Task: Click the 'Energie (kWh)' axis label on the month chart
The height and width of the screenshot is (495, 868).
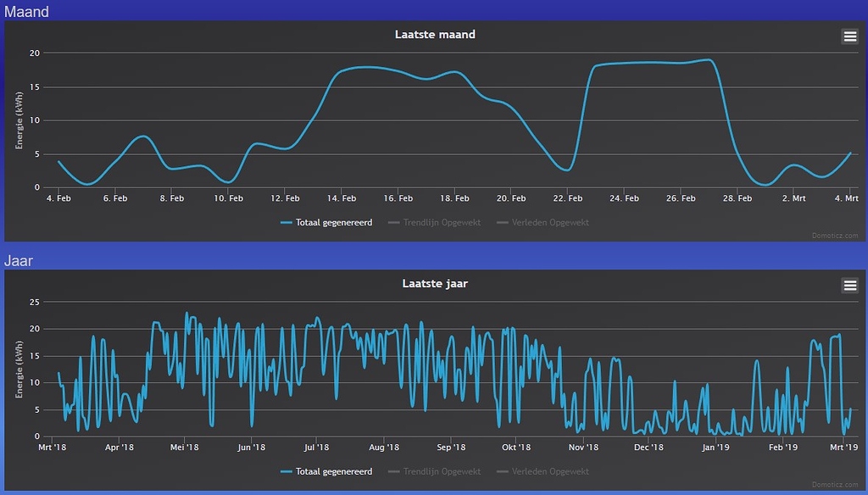Action: [18, 119]
